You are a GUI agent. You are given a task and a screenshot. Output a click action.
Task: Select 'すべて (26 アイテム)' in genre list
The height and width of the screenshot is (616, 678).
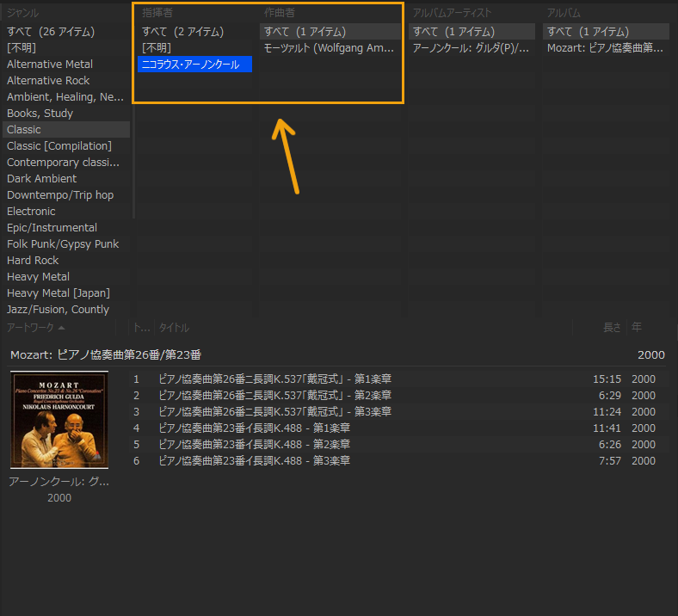[66, 32]
